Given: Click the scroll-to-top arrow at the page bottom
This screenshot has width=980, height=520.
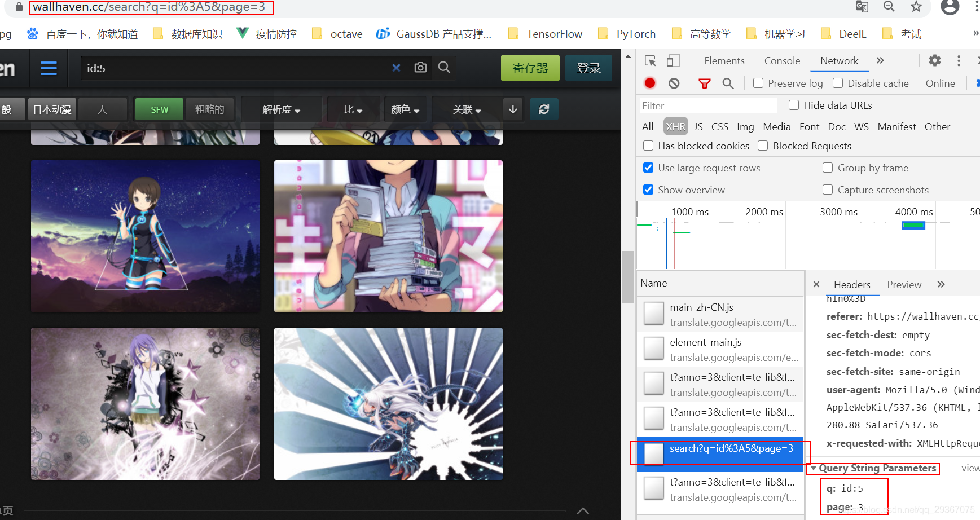Looking at the screenshot, I should coord(583,510).
